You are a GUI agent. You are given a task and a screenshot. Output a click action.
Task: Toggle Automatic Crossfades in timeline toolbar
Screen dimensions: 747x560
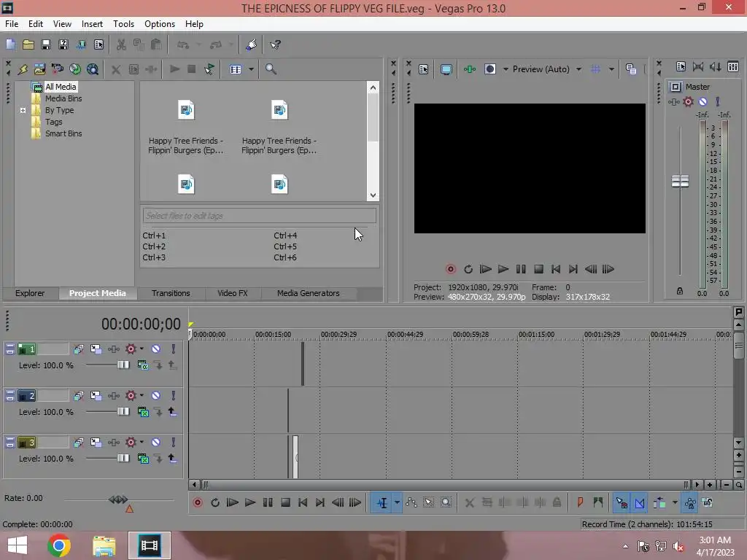[x=639, y=502]
